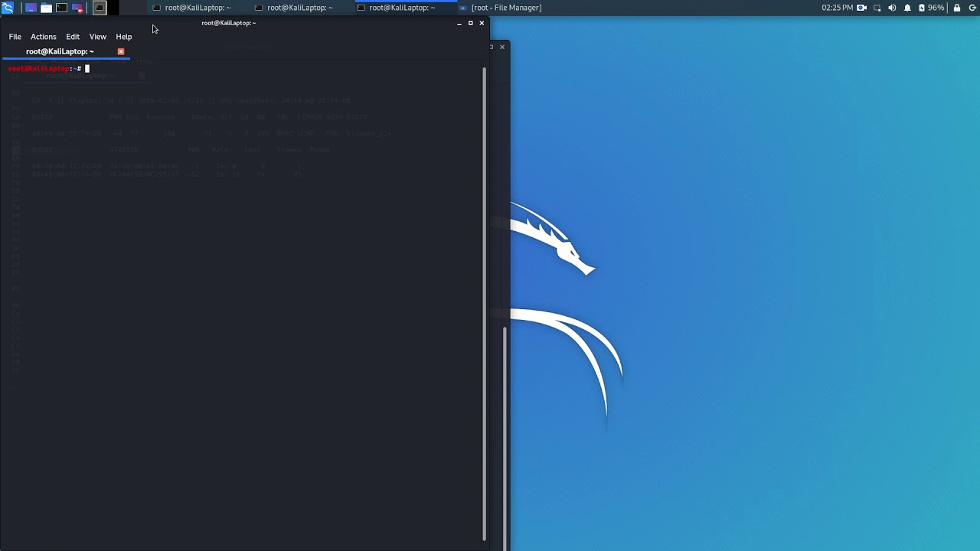
Task: Click the show desktop panel icon
Action: click(31, 8)
